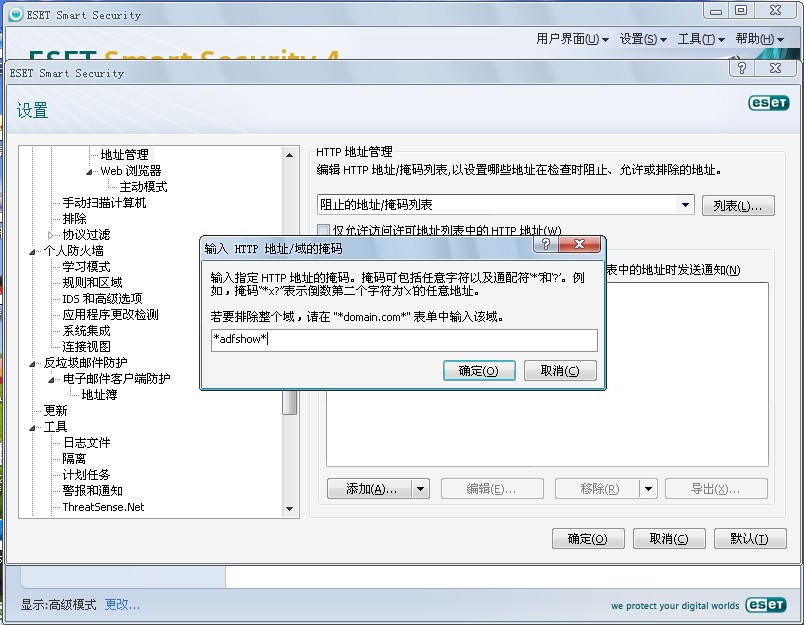The height and width of the screenshot is (625, 804).
Task: Collapse the 工具 tree node
Action: point(32,428)
